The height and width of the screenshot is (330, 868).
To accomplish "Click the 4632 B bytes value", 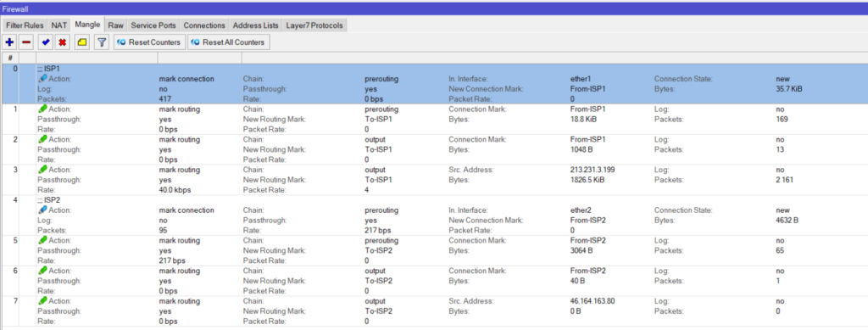I will tap(787, 221).
